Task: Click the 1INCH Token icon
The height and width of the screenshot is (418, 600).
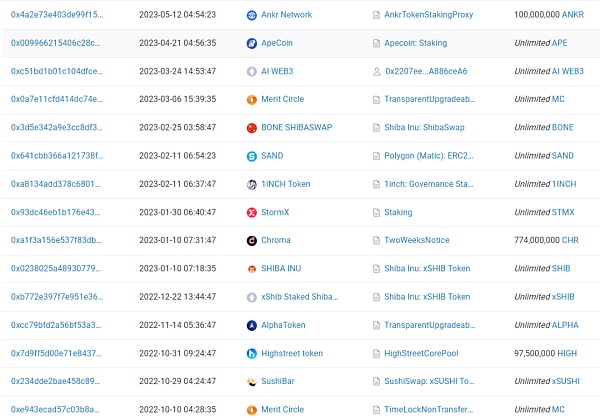Action: click(251, 185)
